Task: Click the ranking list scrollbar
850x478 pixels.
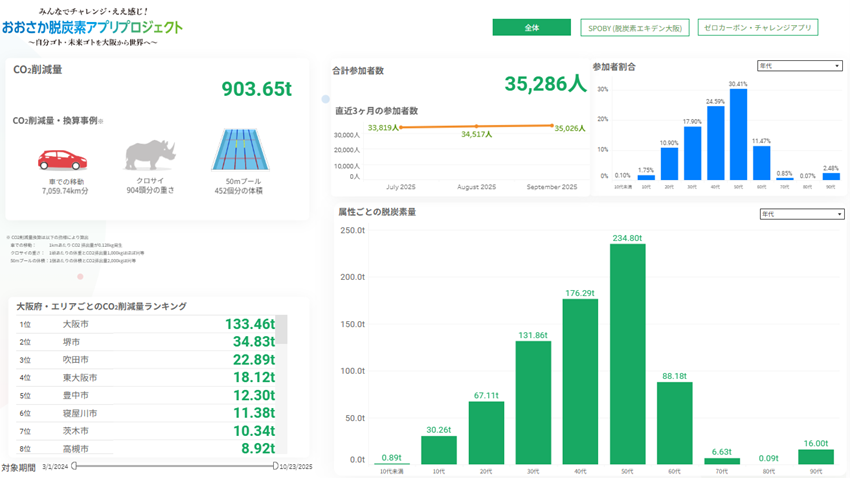Action: tap(281, 330)
